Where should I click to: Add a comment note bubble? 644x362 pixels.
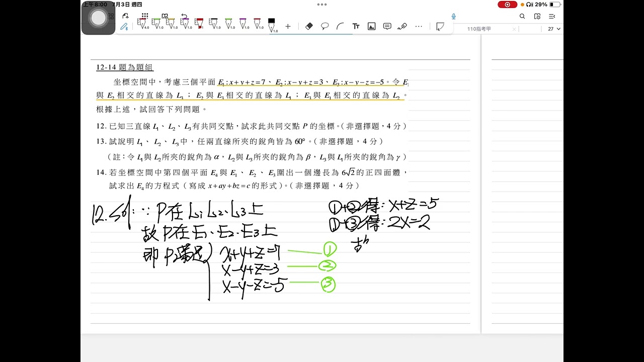click(x=387, y=26)
